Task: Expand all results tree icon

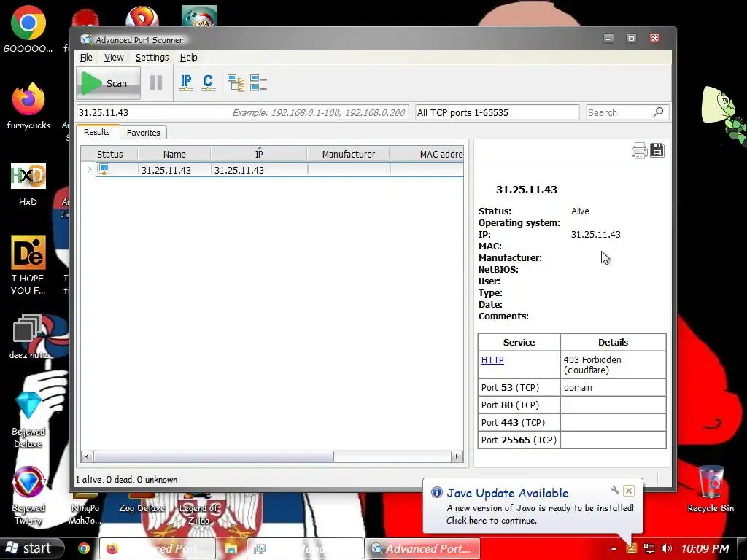Action: click(236, 83)
